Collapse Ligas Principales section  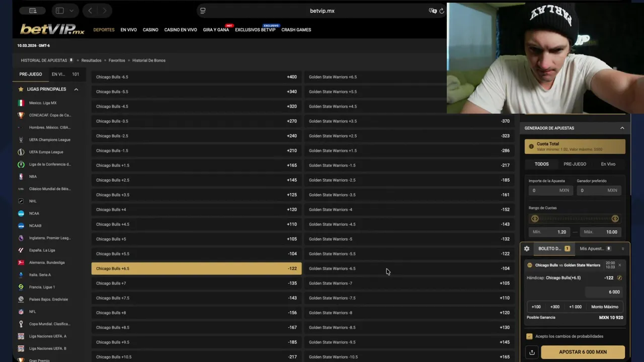[76, 89]
